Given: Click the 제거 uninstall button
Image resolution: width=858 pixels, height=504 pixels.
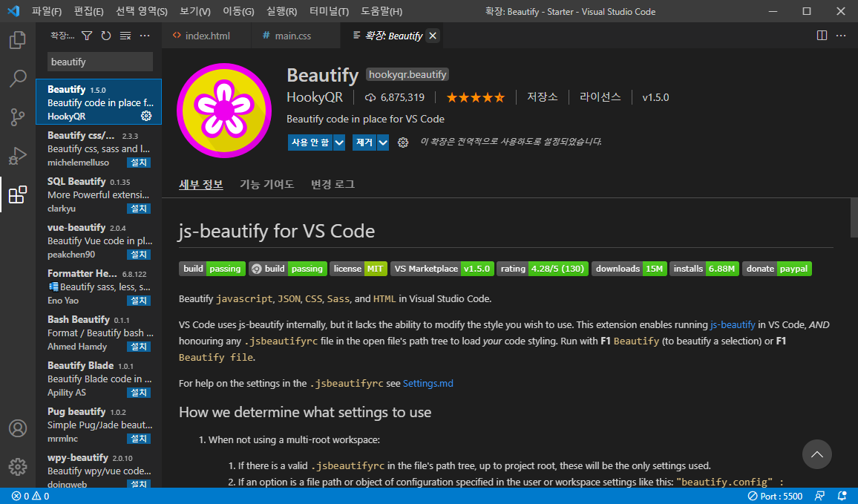Looking at the screenshot, I should 364,143.
